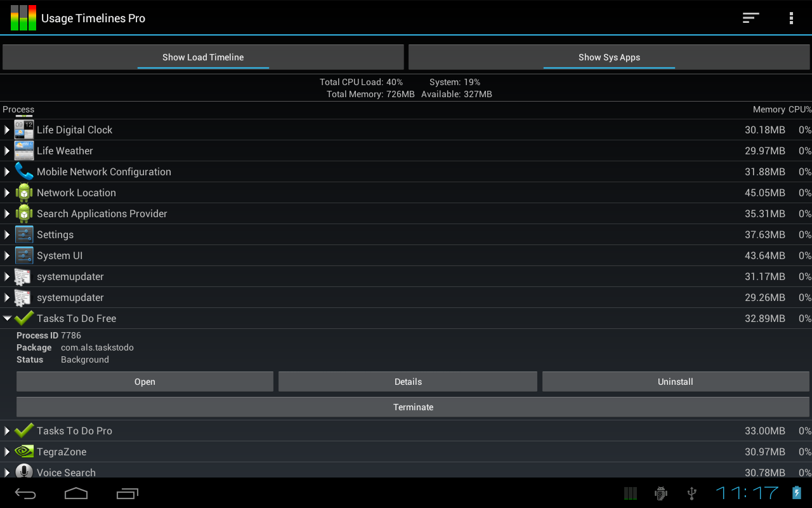Tap the Android back navigation button
The width and height of the screenshot is (812, 508).
click(x=25, y=493)
